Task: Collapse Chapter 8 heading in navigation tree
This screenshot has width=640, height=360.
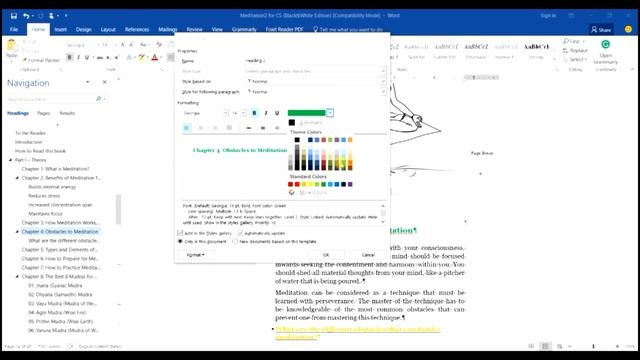Action: pyautogui.click(x=17, y=276)
